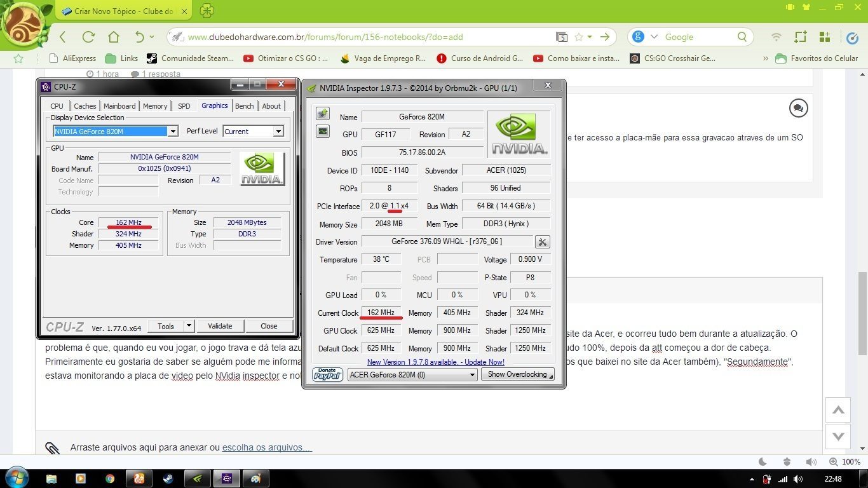Click the UC Browser squirrel logo
Image resolution: width=868 pixels, height=488 pixels.
pos(24,25)
